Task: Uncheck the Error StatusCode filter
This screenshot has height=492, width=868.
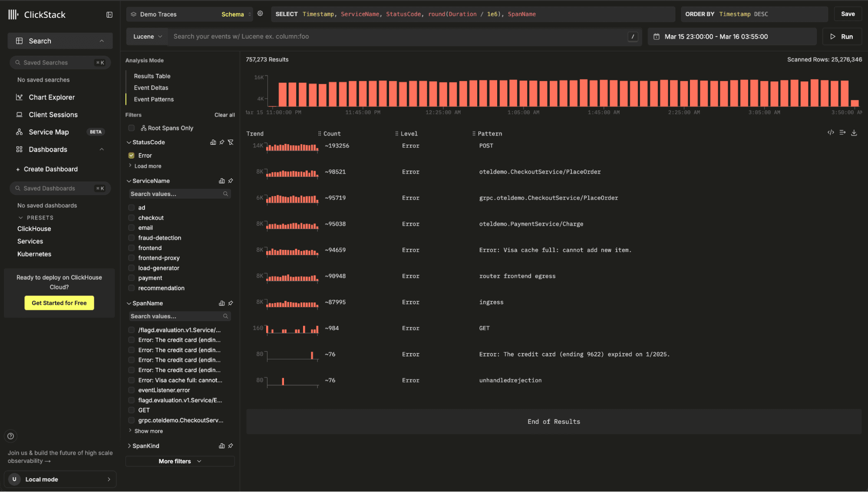Action: point(131,156)
